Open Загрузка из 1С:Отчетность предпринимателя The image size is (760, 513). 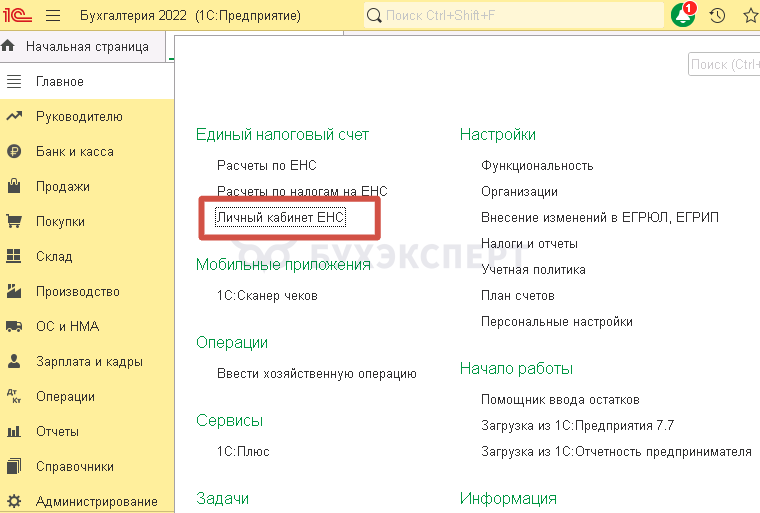pyautogui.click(x=616, y=451)
